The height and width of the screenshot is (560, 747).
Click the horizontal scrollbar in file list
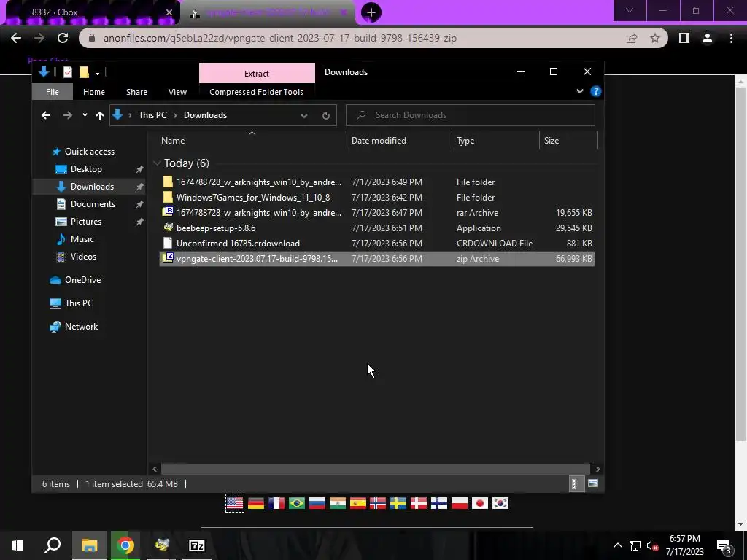(x=376, y=469)
